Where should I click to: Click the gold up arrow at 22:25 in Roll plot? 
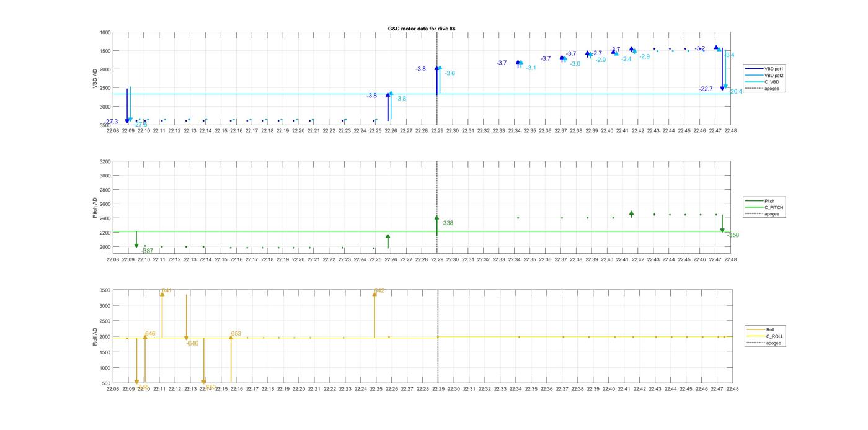coord(374,314)
